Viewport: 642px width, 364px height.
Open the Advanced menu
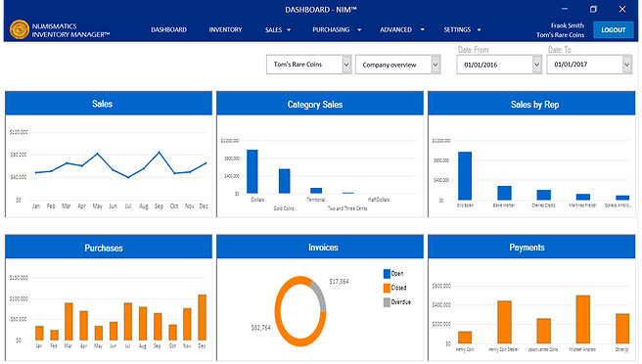click(x=395, y=30)
